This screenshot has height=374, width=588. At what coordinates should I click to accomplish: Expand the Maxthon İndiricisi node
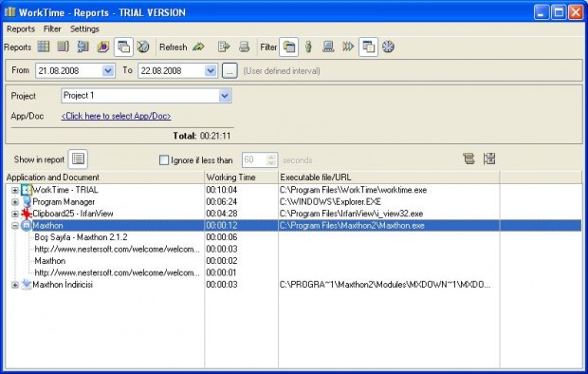[15, 285]
